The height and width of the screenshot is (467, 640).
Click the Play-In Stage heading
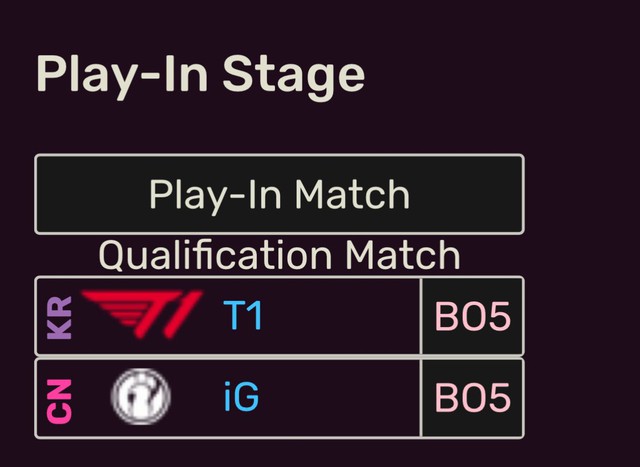coord(200,75)
